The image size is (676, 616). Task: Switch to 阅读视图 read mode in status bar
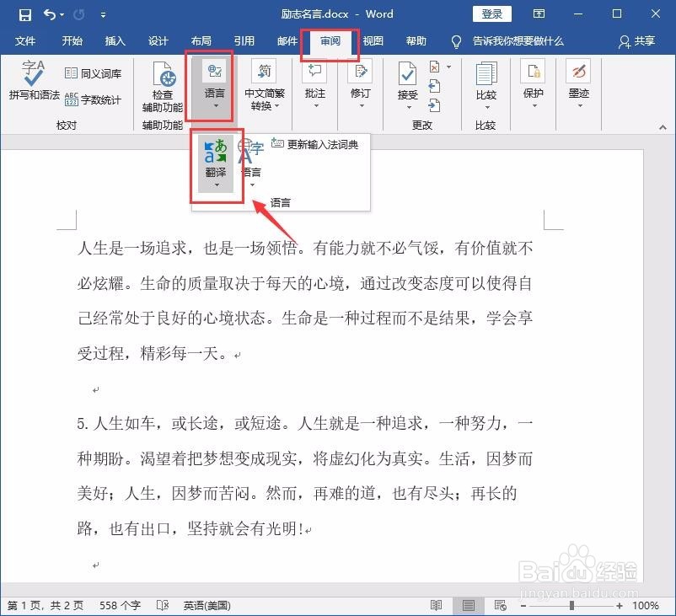436,606
